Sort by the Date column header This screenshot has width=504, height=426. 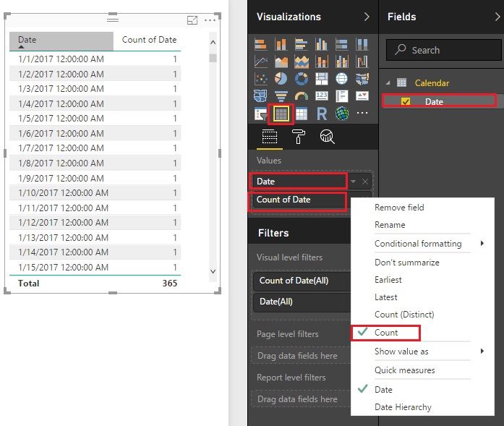point(61,41)
